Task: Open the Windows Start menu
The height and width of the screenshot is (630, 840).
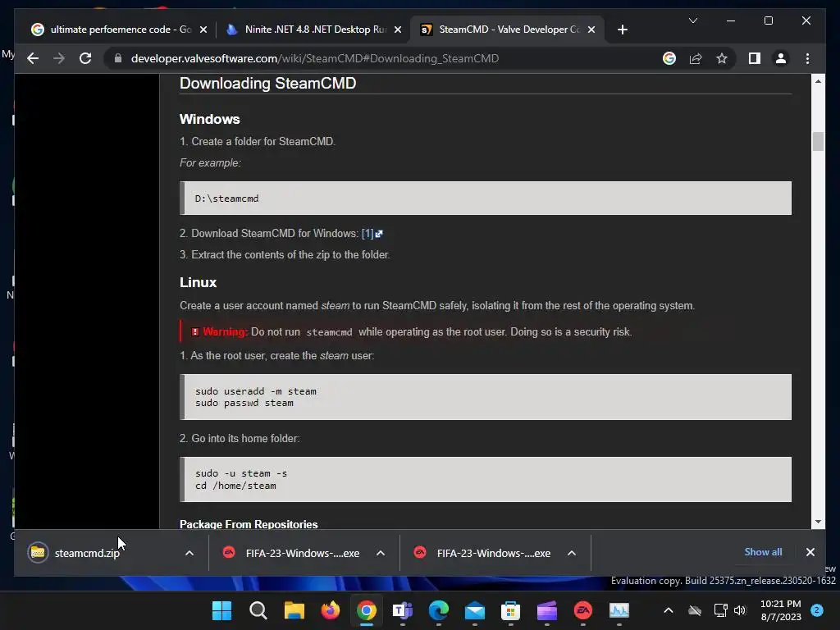Action: click(221, 610)
